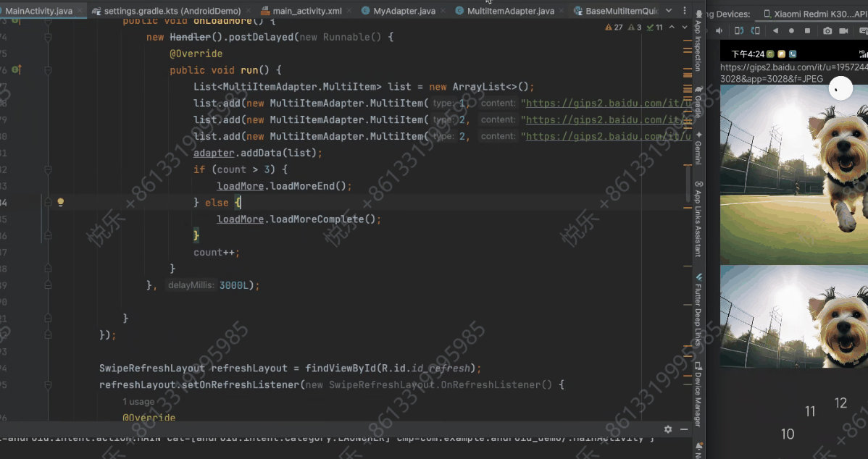Go to previous highlighted error arrow
868x459 pixels.
click(672, 27)
